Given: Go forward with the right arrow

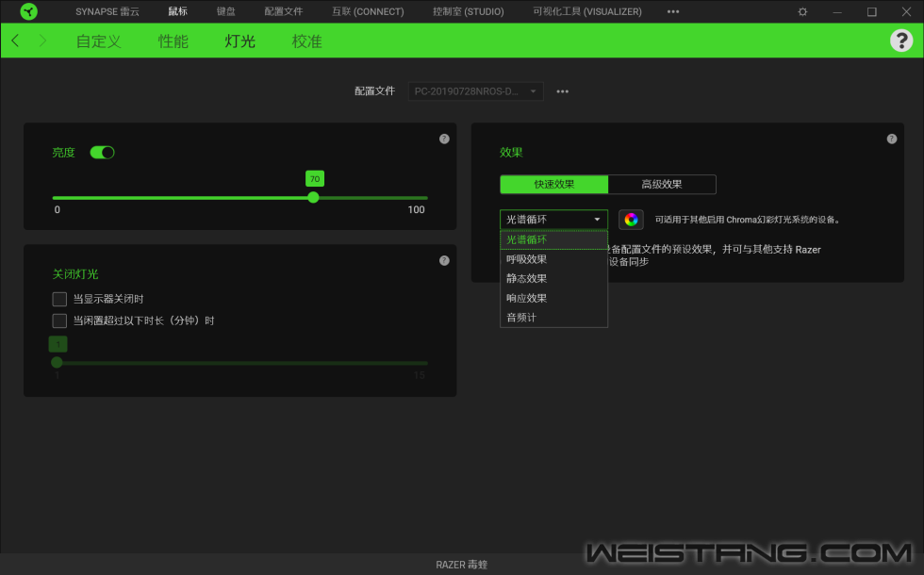Looking at the screenshot, I should (x=42, y=41).
